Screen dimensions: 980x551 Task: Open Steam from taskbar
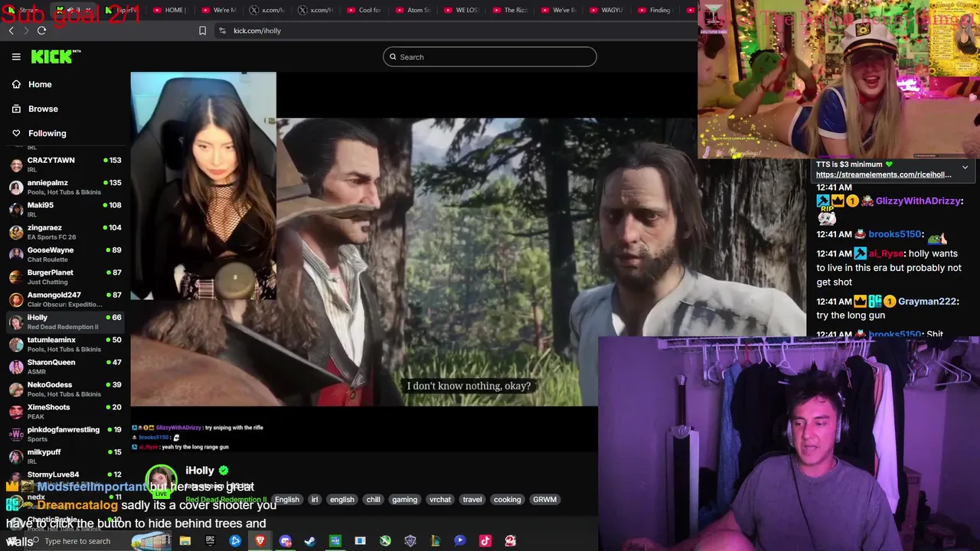coord(310,541)
